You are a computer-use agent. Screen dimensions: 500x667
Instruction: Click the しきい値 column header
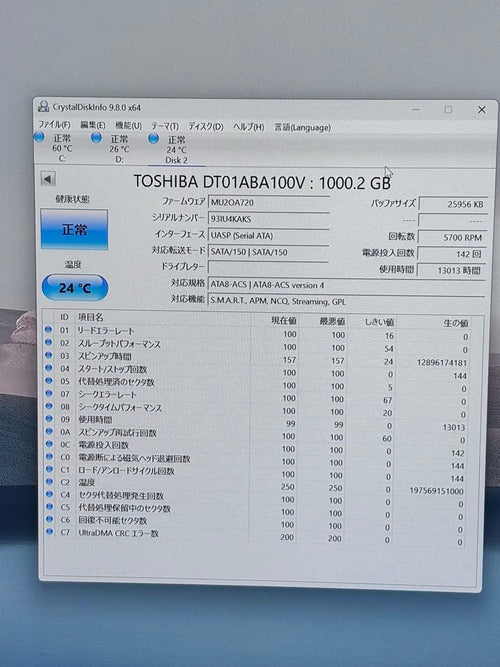point(380,322)
